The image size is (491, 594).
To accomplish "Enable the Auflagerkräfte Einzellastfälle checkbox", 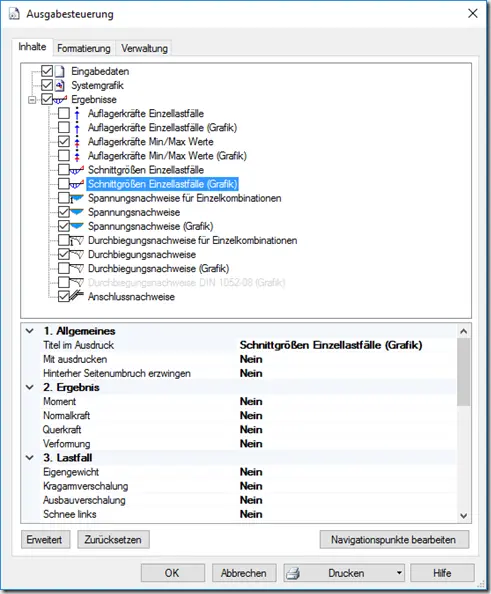I will pyautogui.click(x=64, y=113).
